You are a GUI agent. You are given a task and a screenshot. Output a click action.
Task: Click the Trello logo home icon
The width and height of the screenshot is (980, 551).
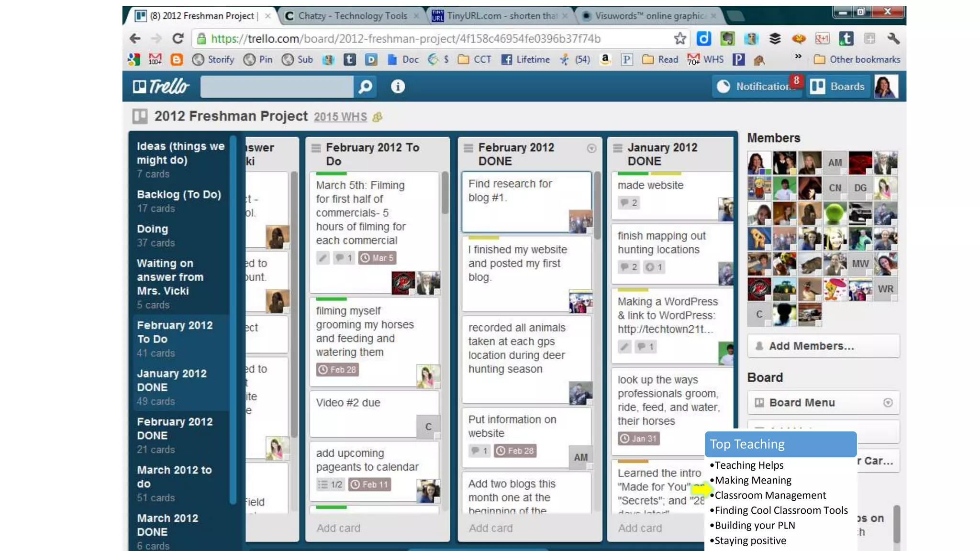tap(161, 87)
